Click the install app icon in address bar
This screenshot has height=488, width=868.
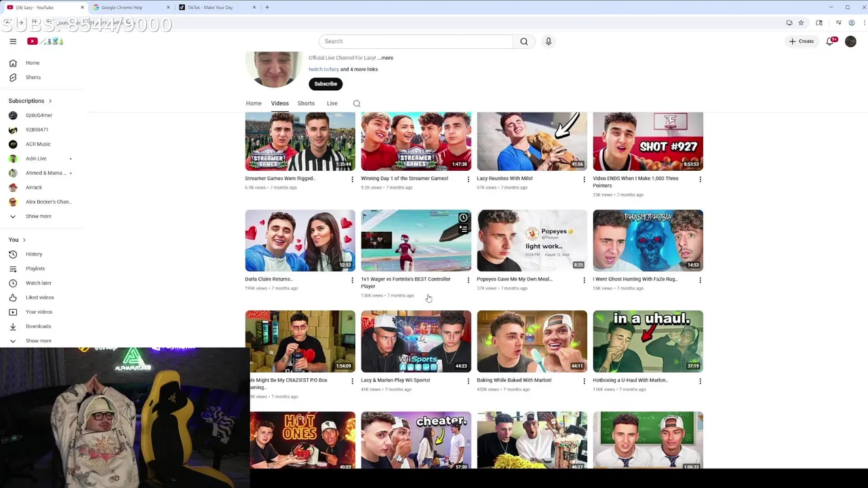tap(789, 23)
